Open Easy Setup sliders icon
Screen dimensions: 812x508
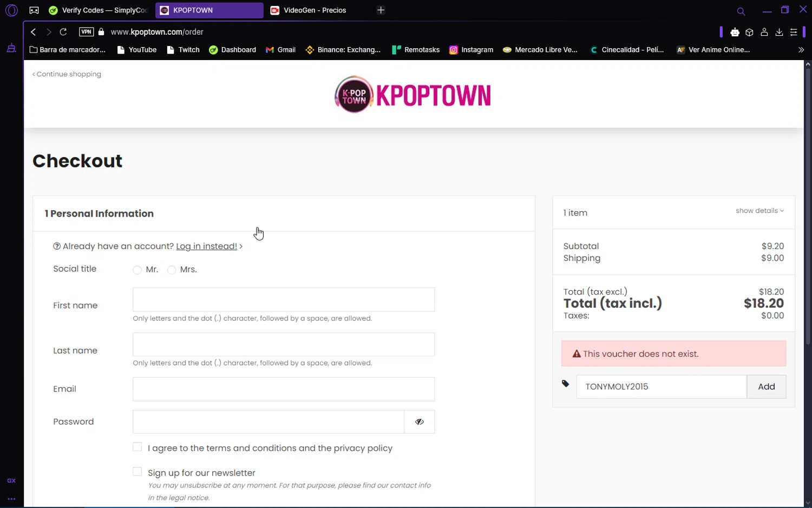(x=794, y=32)
